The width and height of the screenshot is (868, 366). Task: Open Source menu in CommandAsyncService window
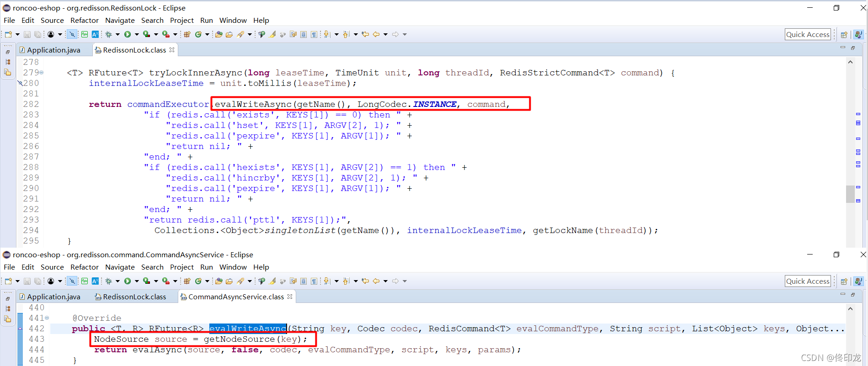pos(52,267)
